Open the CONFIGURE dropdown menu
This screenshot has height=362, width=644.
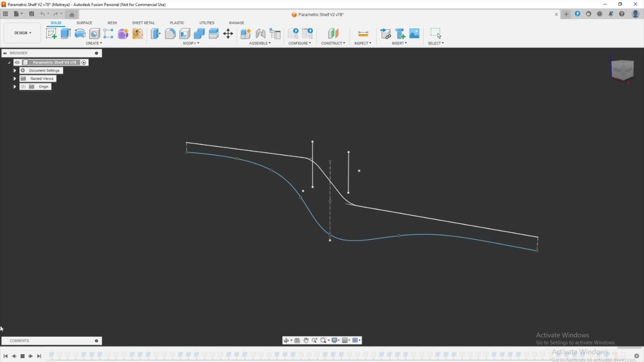coord(300,43)
